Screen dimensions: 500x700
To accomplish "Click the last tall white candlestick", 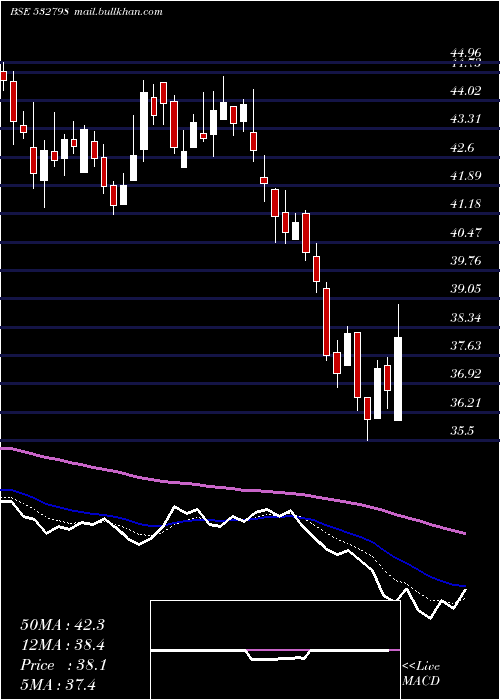I will 398,379.
